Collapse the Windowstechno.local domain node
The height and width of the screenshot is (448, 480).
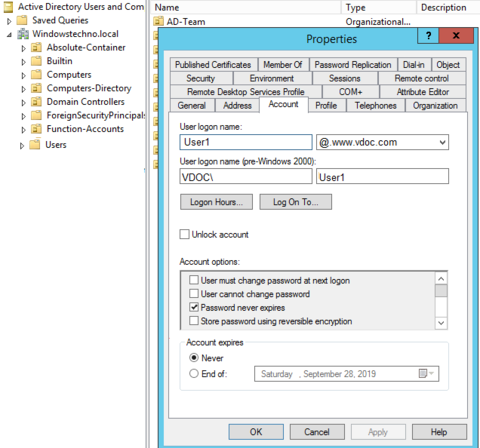point(9,35)
